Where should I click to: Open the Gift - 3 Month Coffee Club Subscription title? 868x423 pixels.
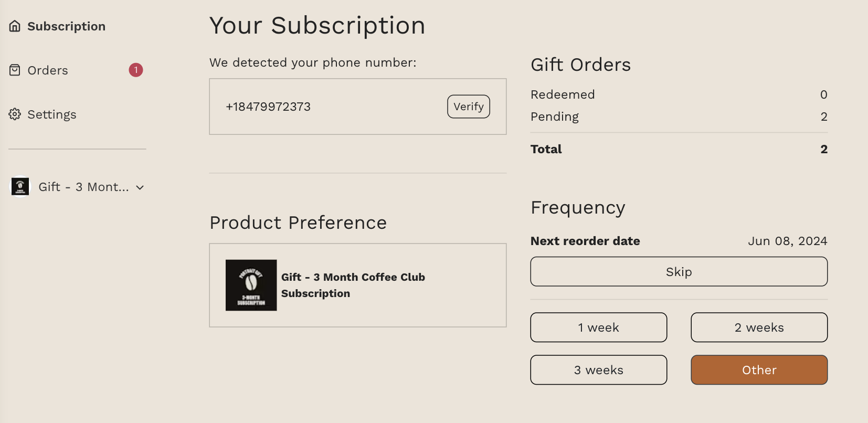pyautogui.click(x=353, y=285)
